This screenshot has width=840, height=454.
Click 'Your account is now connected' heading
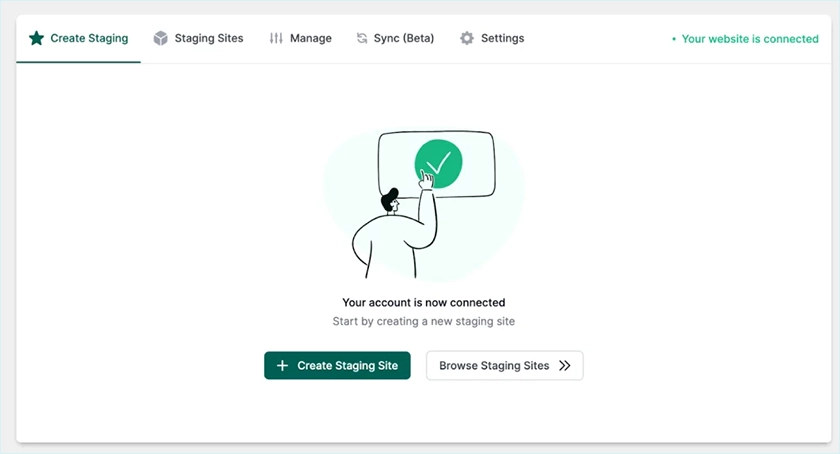coord(423,302)
